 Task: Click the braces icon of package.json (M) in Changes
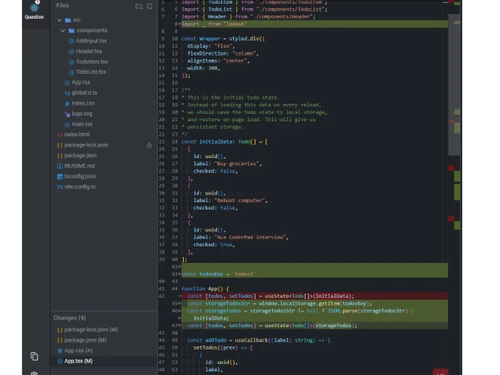[x=60, y=340]
